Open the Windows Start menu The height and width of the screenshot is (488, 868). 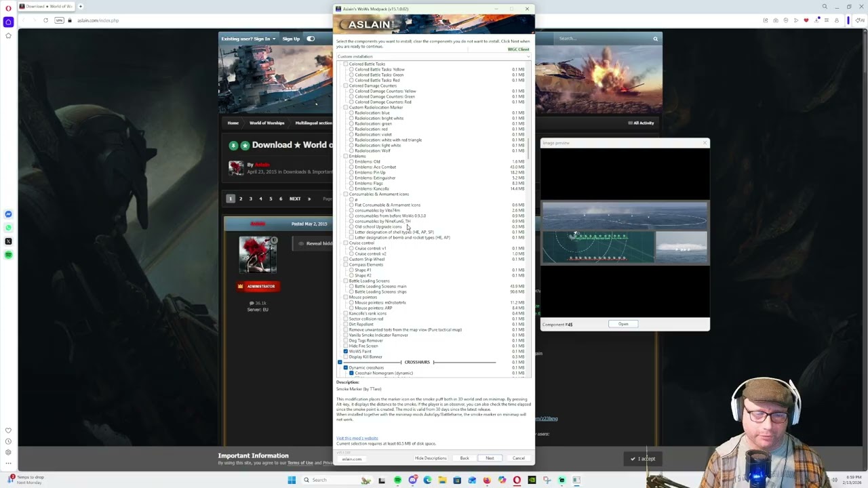pos(292,480)
